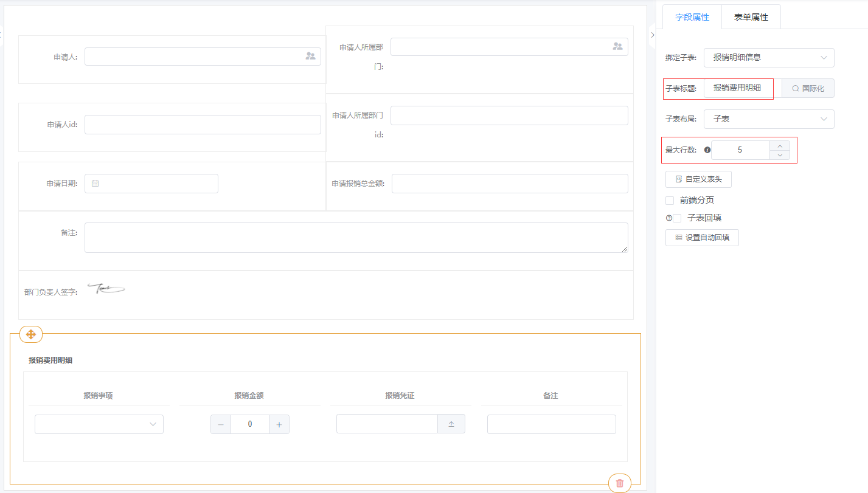This screenshot has height=493, width=868.
Task: Switch to the 表单属性 tab
Action: (751, 17)
